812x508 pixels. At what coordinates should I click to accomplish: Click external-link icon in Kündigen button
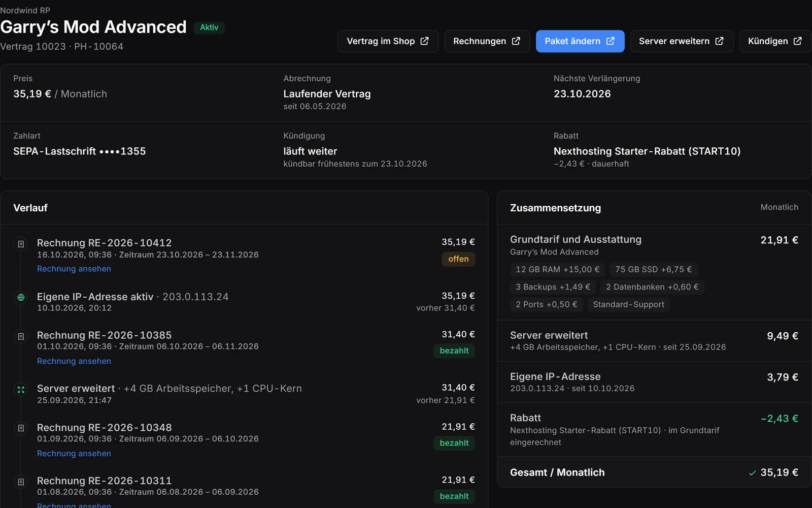point(797,41)
